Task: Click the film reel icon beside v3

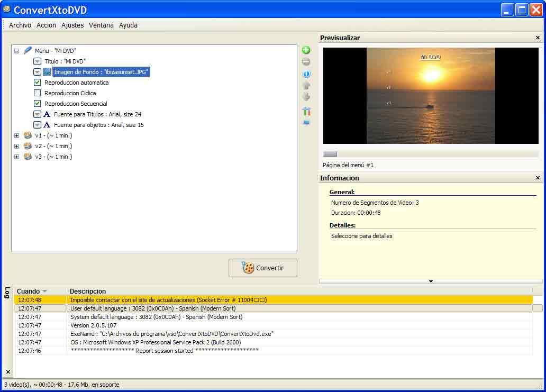Action: (28, 157)
